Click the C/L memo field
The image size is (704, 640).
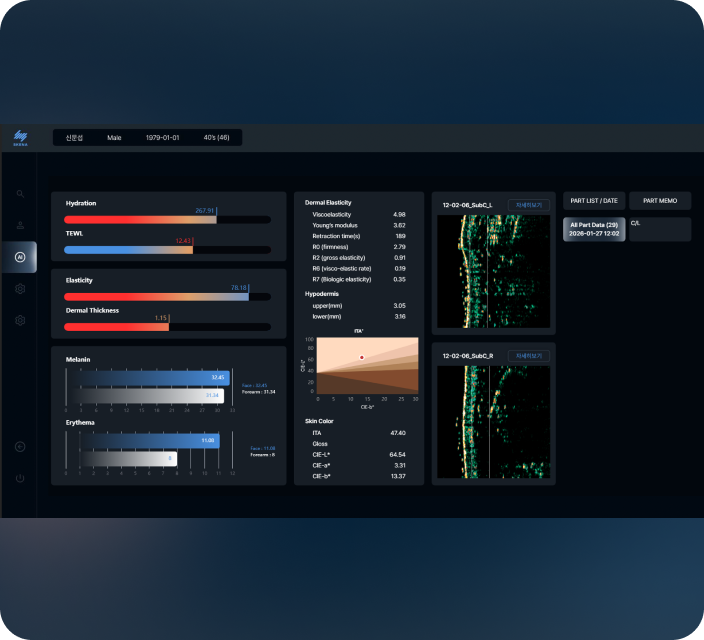pyautogui.click(x=660, y=229)
